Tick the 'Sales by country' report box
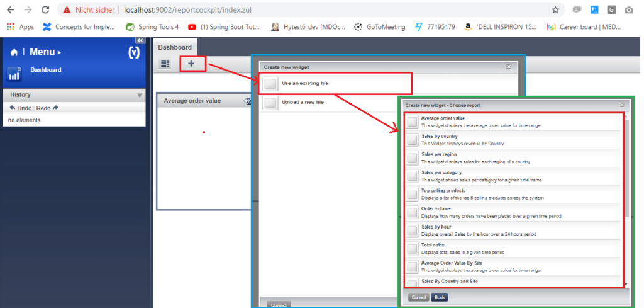This screenshot has height=308, width=644. pos(412,140)
